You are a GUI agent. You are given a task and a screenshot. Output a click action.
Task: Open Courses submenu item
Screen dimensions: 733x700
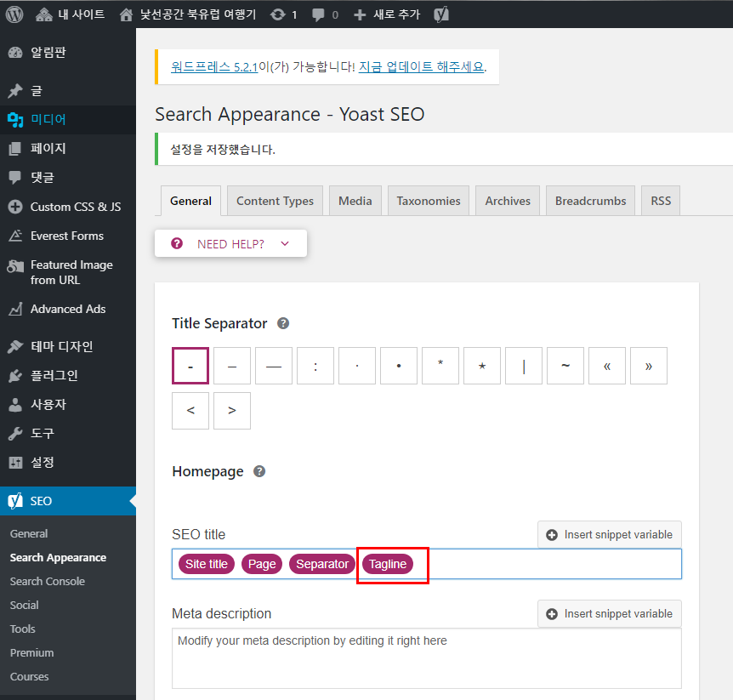pos(29,677)
